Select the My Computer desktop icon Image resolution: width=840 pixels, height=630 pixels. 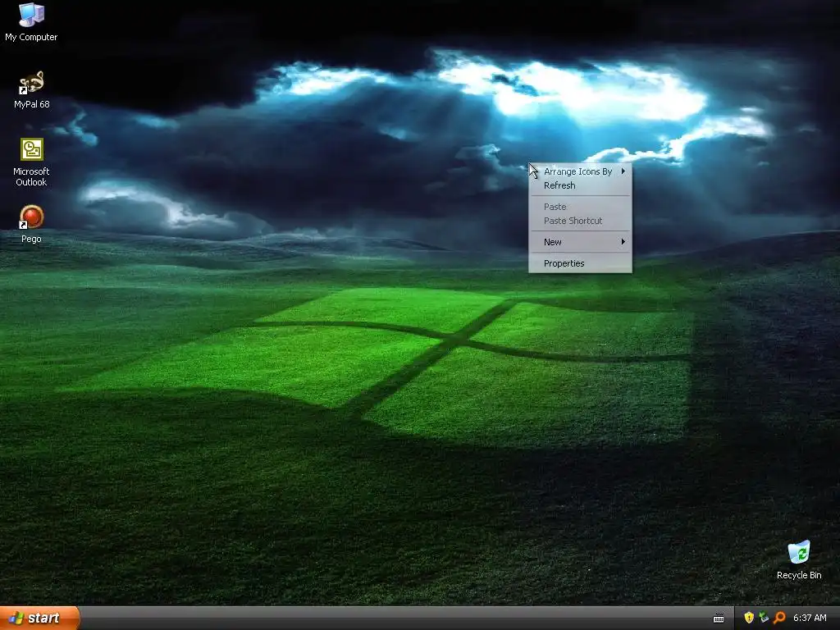pos(31,21)
